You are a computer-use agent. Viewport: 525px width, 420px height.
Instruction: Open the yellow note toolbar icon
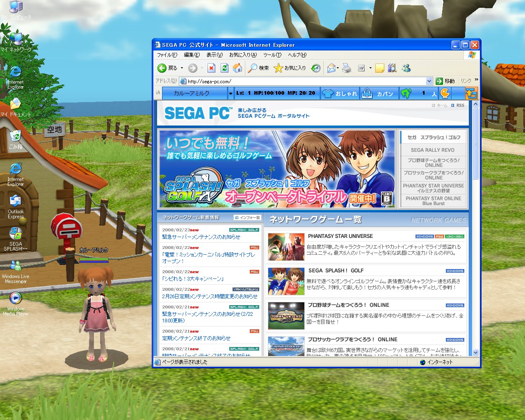tap(380, 68)
